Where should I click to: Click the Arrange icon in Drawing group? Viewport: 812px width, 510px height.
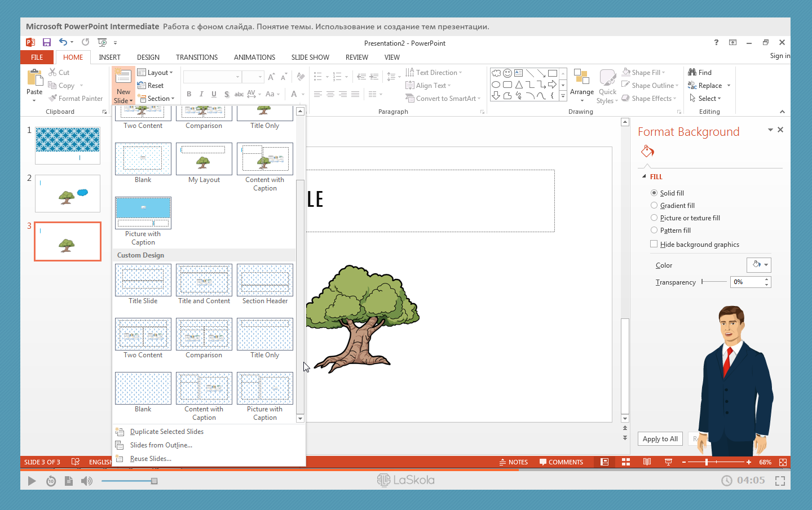coord(581,77)
